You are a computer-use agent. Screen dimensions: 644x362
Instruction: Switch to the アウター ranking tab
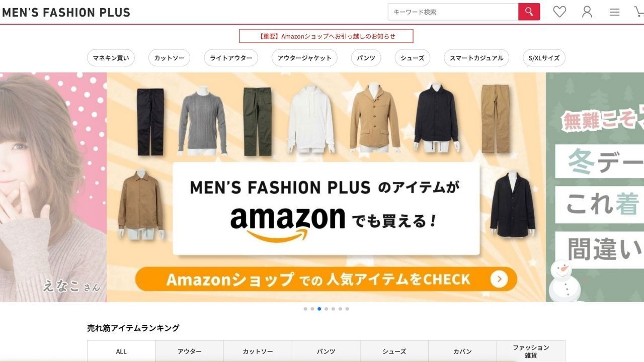[190, 351]
